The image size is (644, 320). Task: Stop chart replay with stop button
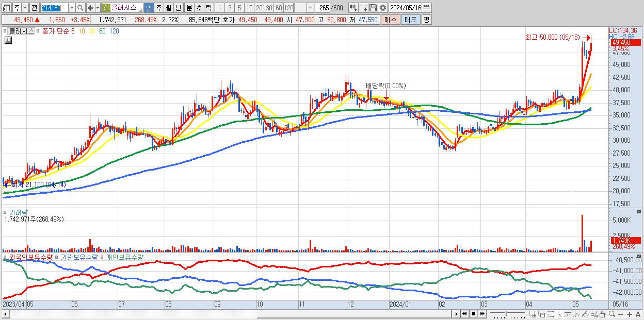(474, 314)
